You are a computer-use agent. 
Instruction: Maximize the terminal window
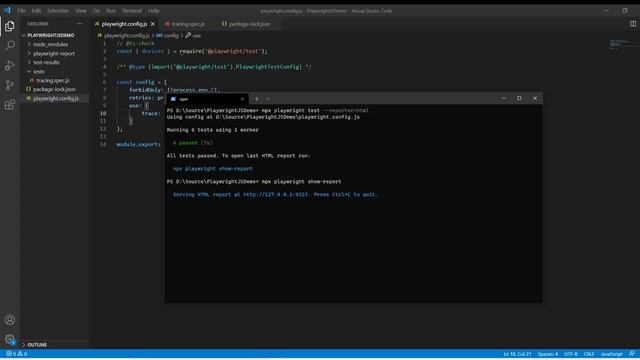click(x=519, y=98)
